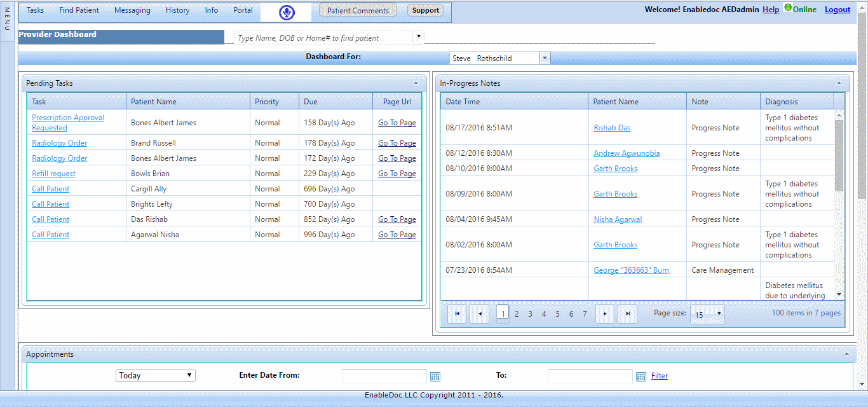
Task: Open the Dashboard For provider dropdown
Action: 545,57
